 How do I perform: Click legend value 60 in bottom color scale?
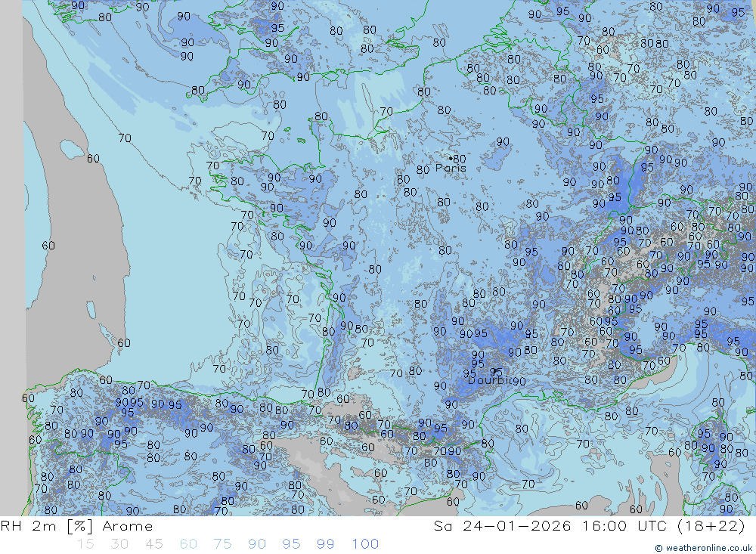pos(188,544)
